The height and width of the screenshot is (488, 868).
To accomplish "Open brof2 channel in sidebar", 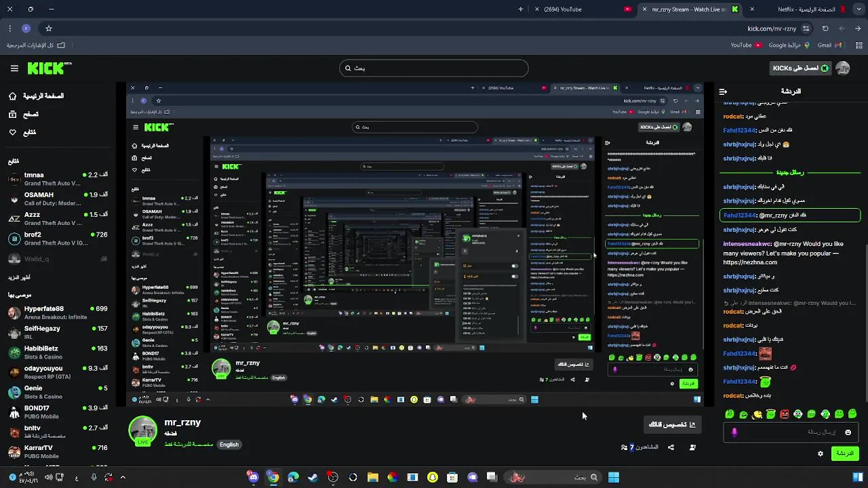I will coord(57,239).
